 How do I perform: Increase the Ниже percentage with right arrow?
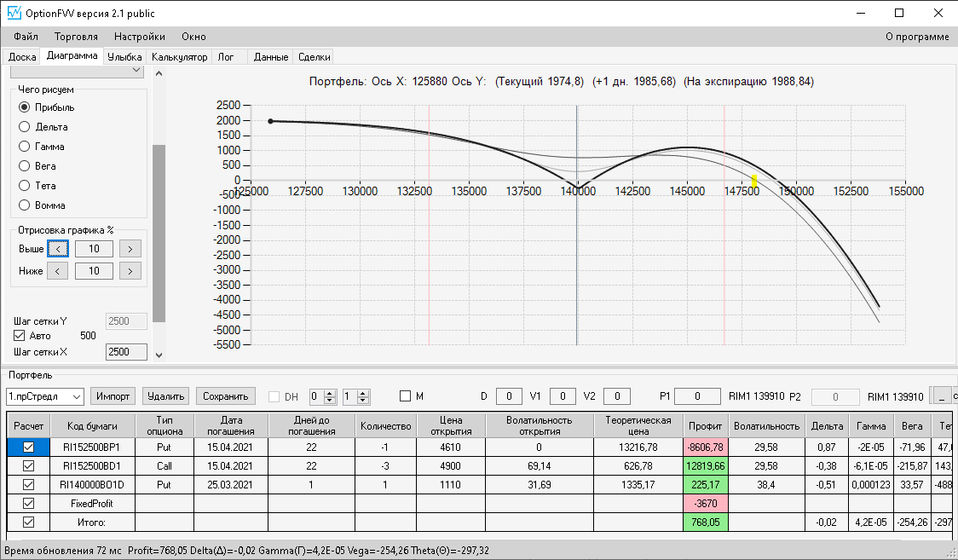[130, 270]
